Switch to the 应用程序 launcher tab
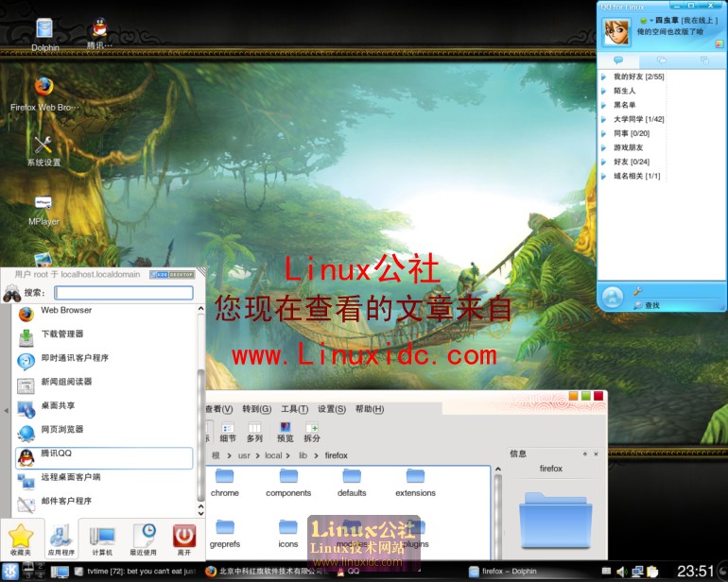This screenshot has width=728, height=582. (61, 539)
